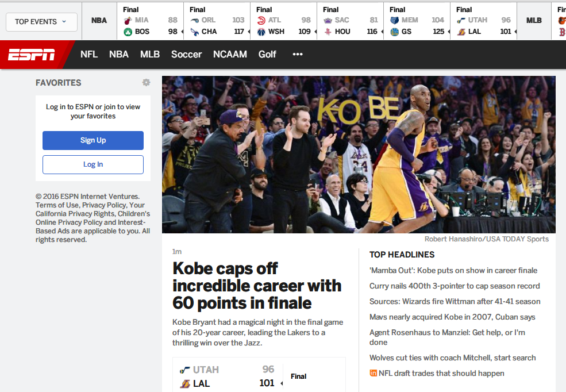566x392 pixels.
Task: Open the TOP EVENTS dropdown
Action: pyautogui.click(x=41, y=21)
